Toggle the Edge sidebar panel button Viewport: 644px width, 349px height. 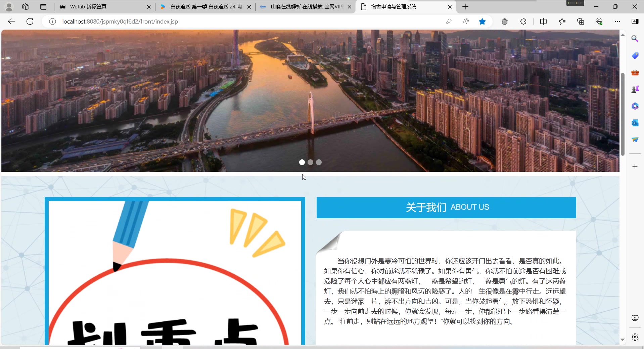(635, 22)
